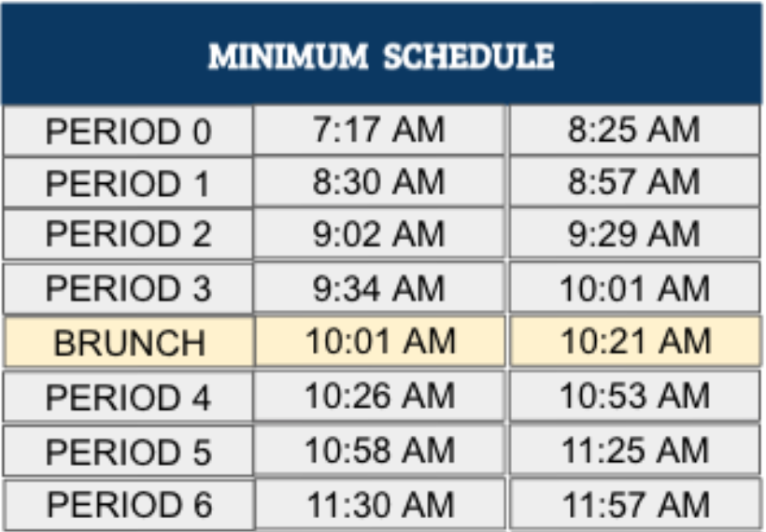Select the PERIOD 2 label
766x532 pixels.
(128, 233)
